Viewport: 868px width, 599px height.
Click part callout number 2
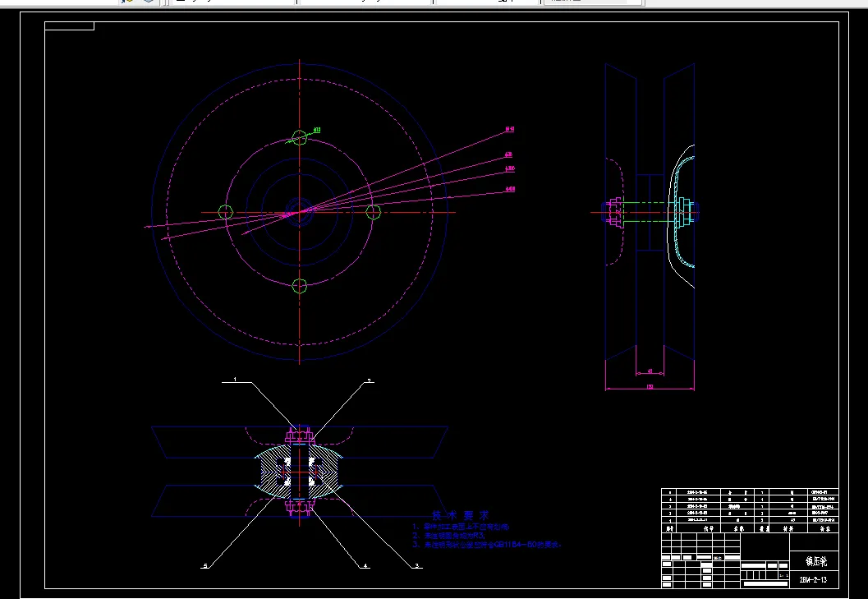(x=370, y=380)
